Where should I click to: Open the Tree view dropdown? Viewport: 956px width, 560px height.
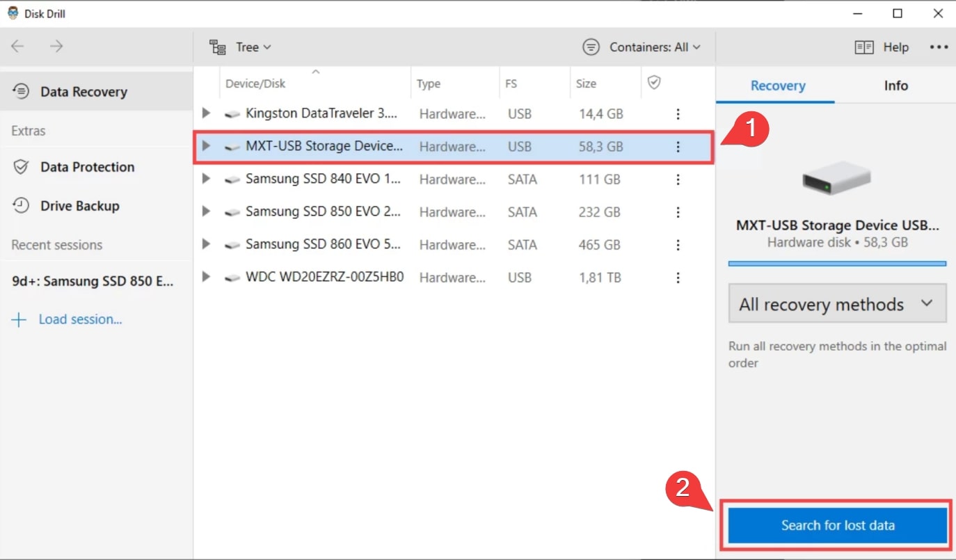[240, 47]
